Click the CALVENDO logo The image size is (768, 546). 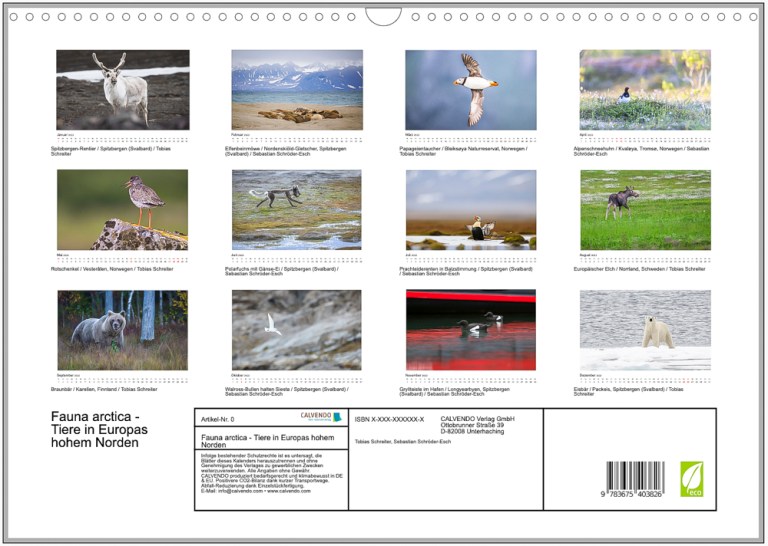321,417
